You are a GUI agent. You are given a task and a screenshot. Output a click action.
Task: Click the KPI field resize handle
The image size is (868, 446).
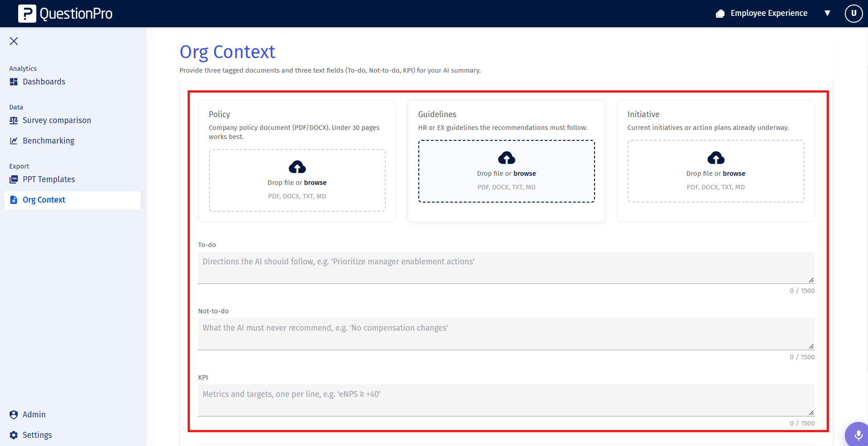pos(811,412)
